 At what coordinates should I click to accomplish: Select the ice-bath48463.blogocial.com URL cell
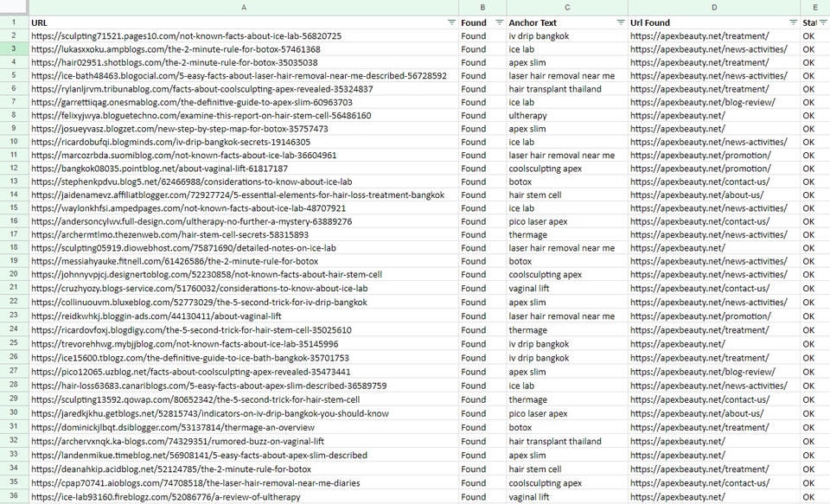(x=244, y=76)
